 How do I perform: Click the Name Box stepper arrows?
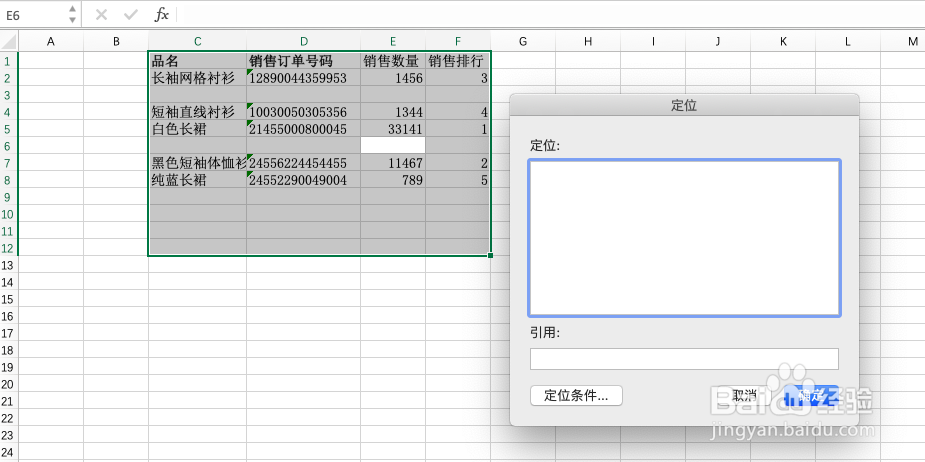coord(72,15)
